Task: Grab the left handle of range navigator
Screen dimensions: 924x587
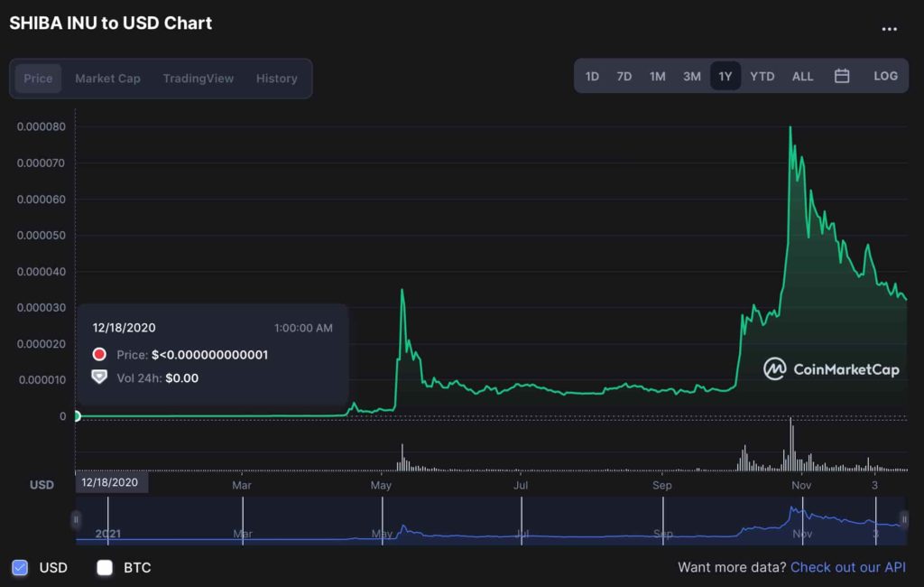Action: pyautogui.click(x=76, y=520)
